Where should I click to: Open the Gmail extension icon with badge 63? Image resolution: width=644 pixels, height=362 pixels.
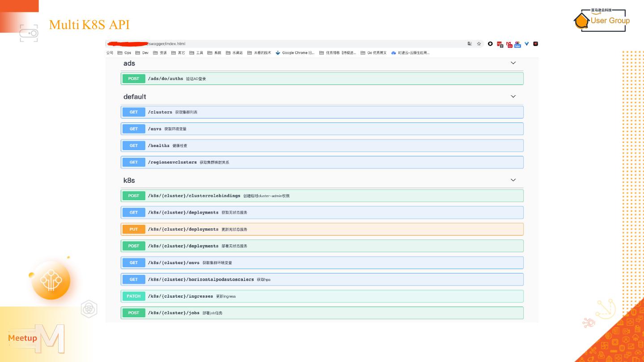(509, 44)
